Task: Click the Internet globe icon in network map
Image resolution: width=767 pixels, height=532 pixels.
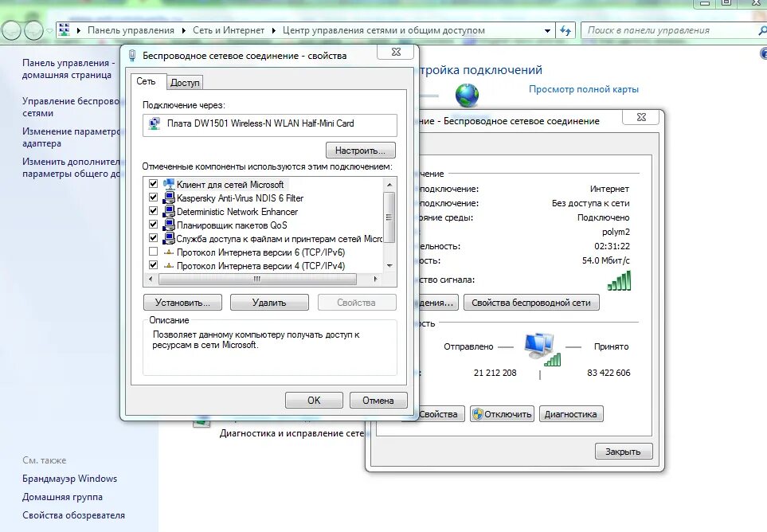Action: pos(468,95)
